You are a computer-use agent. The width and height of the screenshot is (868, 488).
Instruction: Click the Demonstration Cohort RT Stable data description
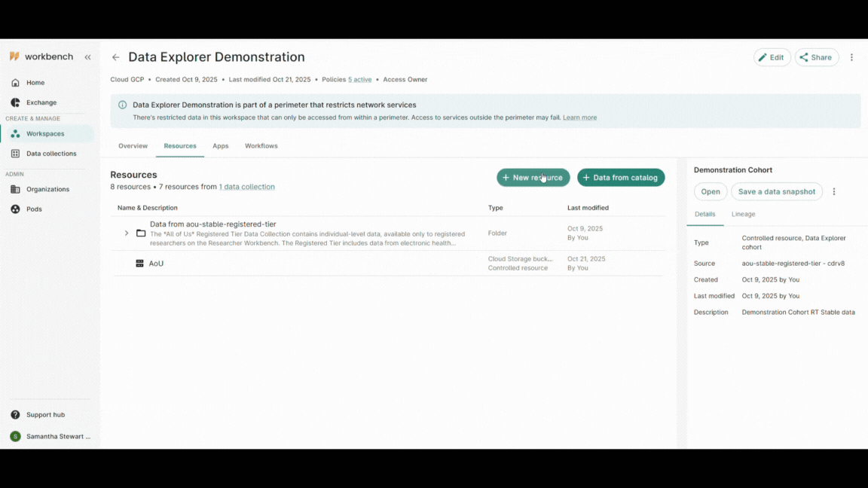798,312
